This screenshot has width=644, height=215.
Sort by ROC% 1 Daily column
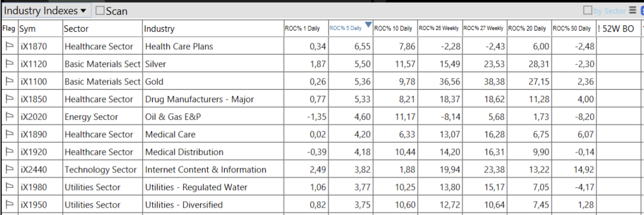point(302,28)
